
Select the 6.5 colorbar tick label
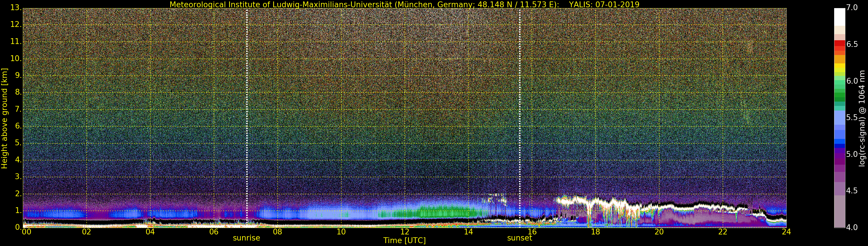click(x=852, y=44)
